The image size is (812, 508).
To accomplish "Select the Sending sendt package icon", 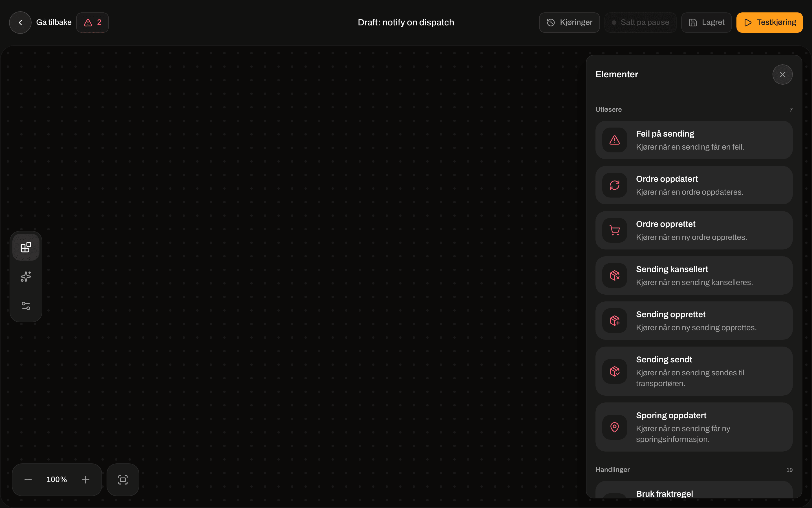I will click(614, 371).
